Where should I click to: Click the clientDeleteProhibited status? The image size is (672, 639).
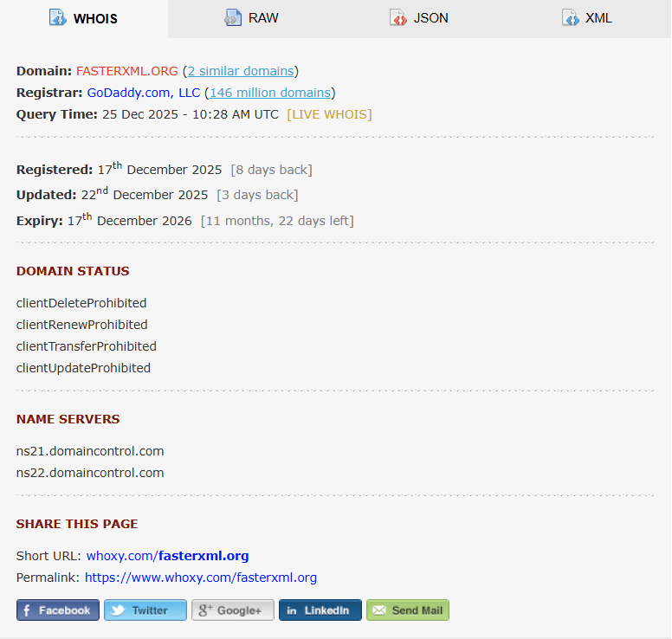pyautogui.click(x=81, y=303)
